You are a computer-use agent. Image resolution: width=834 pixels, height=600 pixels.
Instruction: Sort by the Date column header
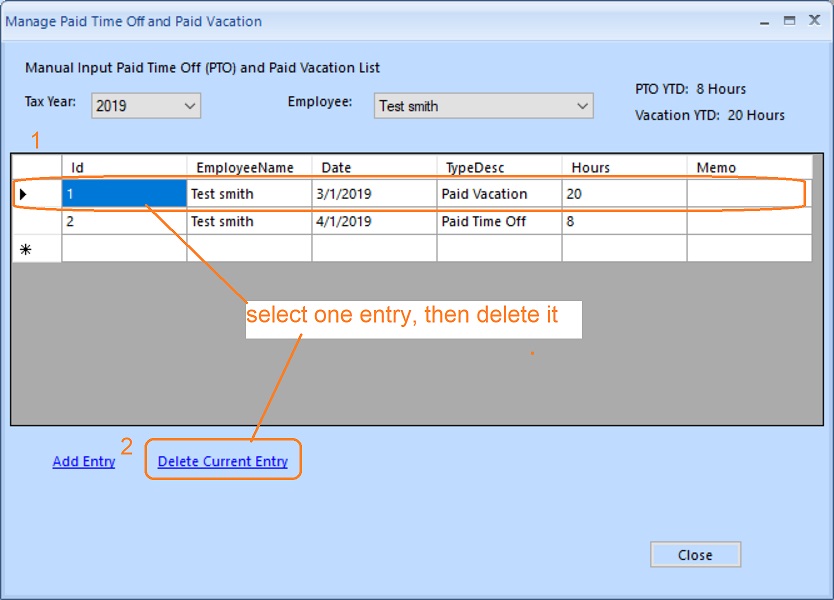[374, 168]
